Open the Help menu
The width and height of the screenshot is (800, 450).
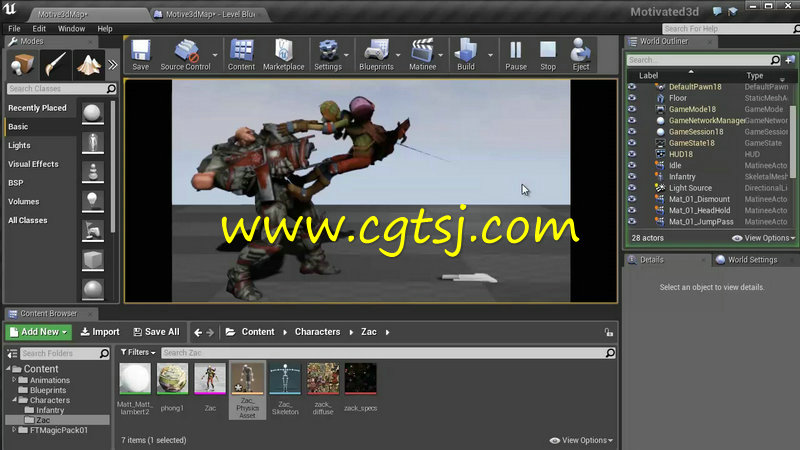(105, 29)
